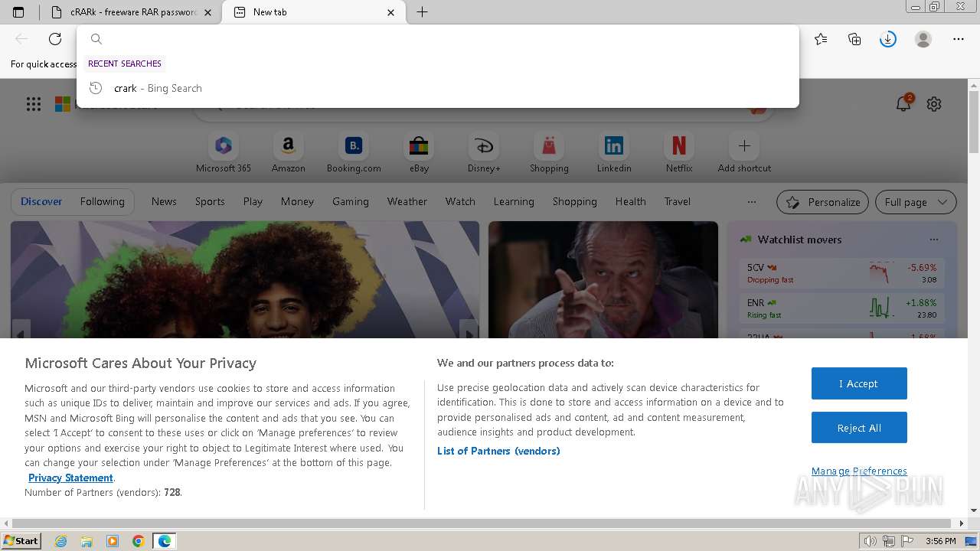Open the Money feed tab

click(x=297, y=201)
